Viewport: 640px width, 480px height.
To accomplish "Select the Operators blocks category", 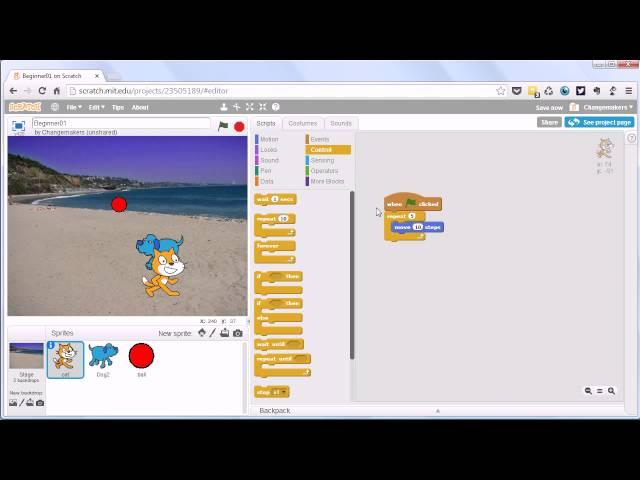I will 324,171.
